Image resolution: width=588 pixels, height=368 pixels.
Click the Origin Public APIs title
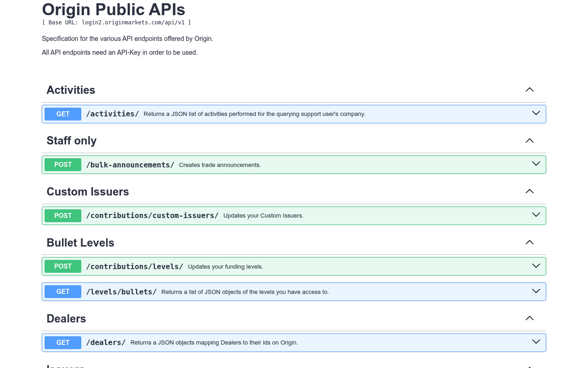pyautogui.click(x=113, y=9)
